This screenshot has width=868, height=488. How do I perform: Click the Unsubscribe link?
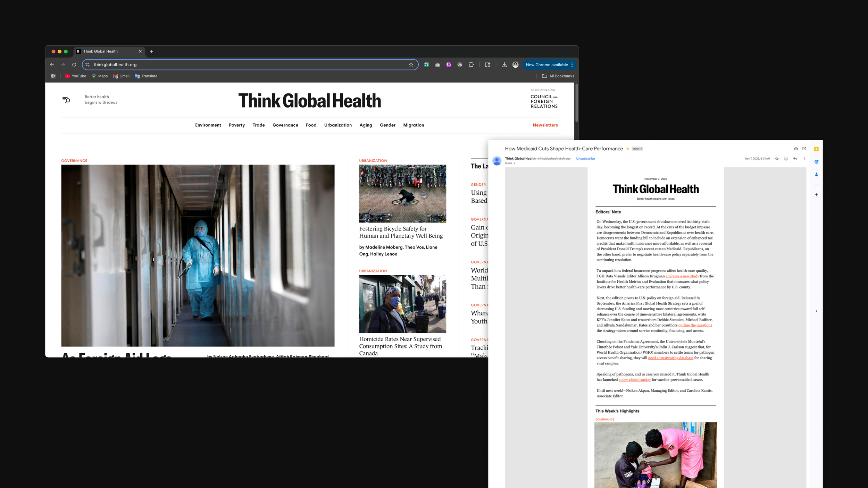click(585, 159)
